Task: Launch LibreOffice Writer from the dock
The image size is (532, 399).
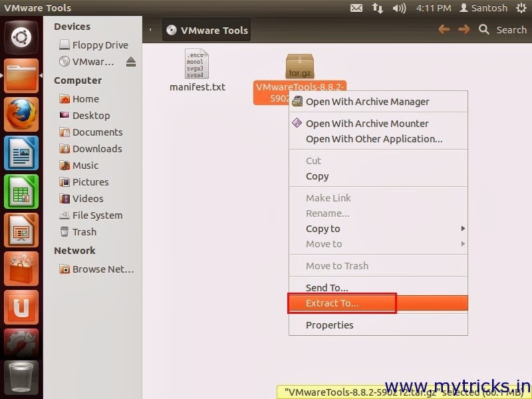Action: coord(21,153)
